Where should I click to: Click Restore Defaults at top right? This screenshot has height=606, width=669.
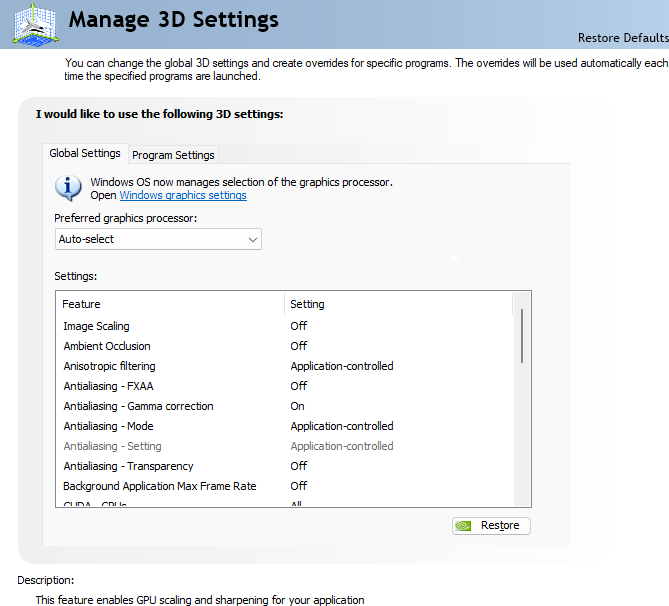click(622, 38)
